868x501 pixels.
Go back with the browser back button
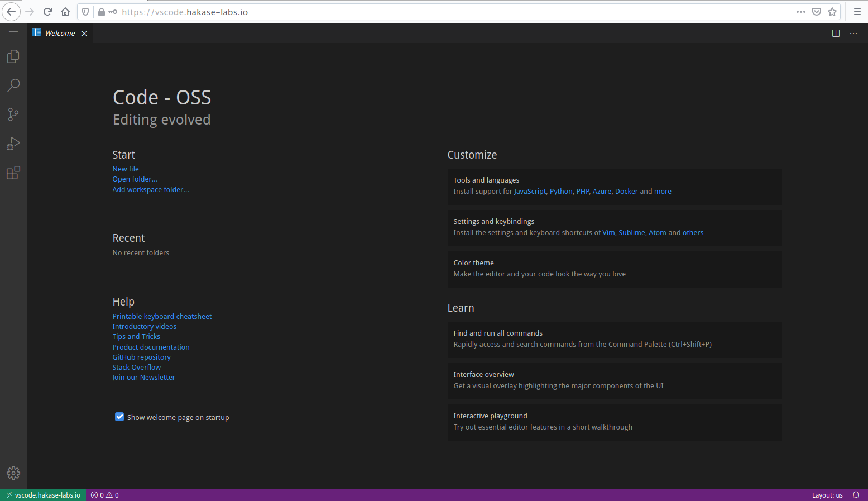click(x=11, y=12)
